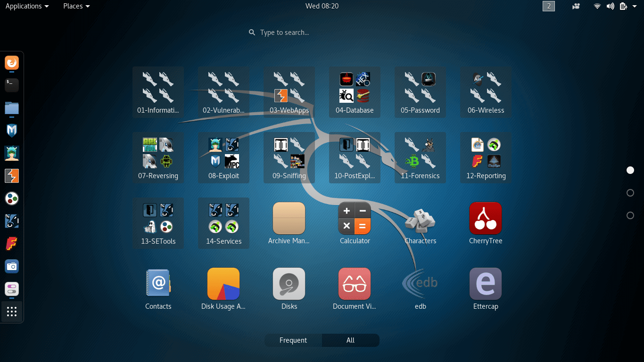Launch Metasploit from the dock
This screenshot has height=362, width=644.
12,131
